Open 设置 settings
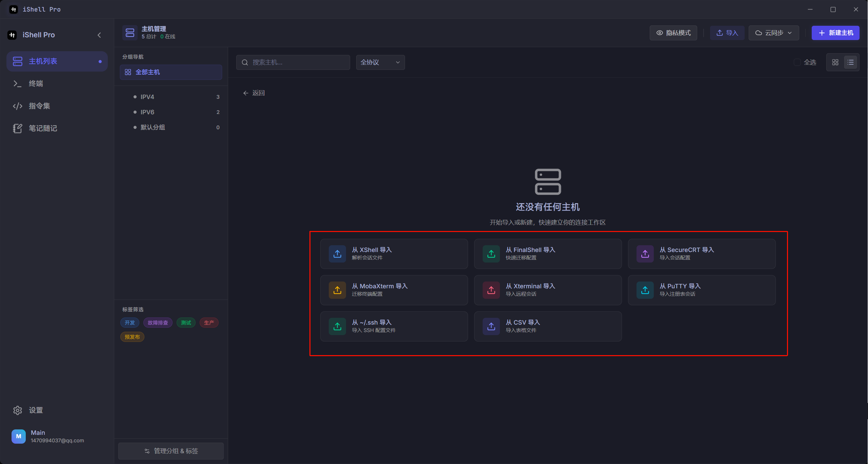 click(x=57, y=410)
